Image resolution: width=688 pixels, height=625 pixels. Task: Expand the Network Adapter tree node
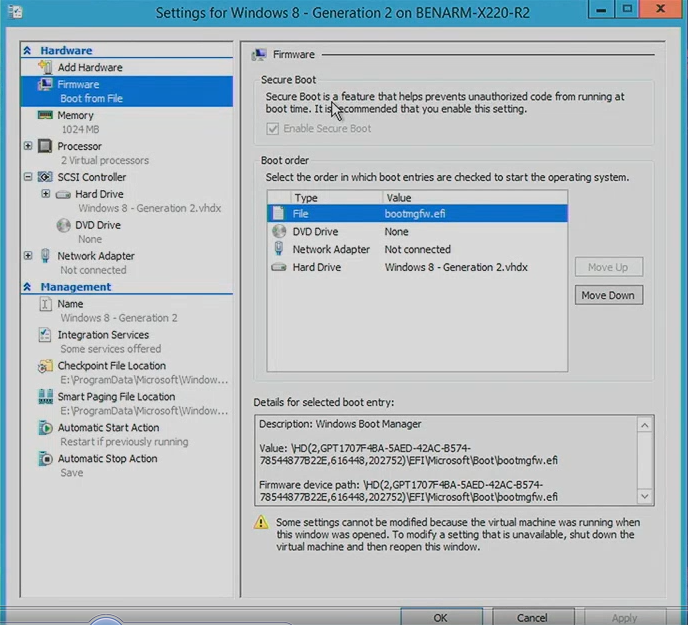(x=28, y=255)
